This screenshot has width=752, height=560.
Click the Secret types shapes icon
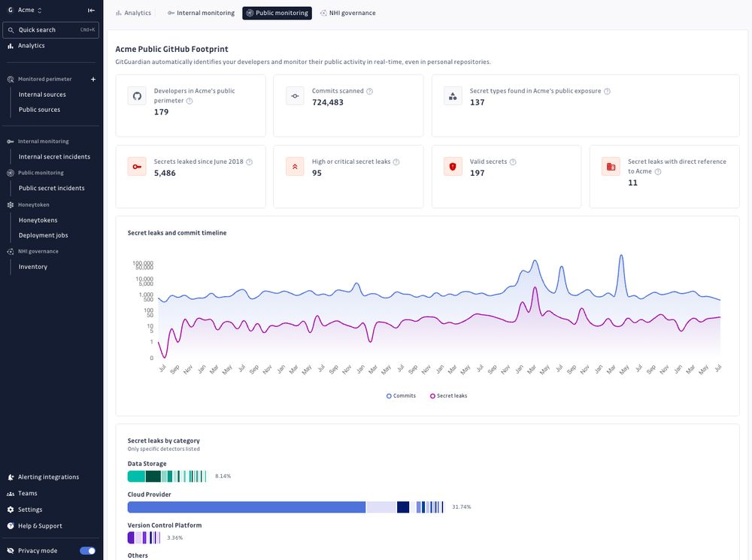tap(453, 96)
